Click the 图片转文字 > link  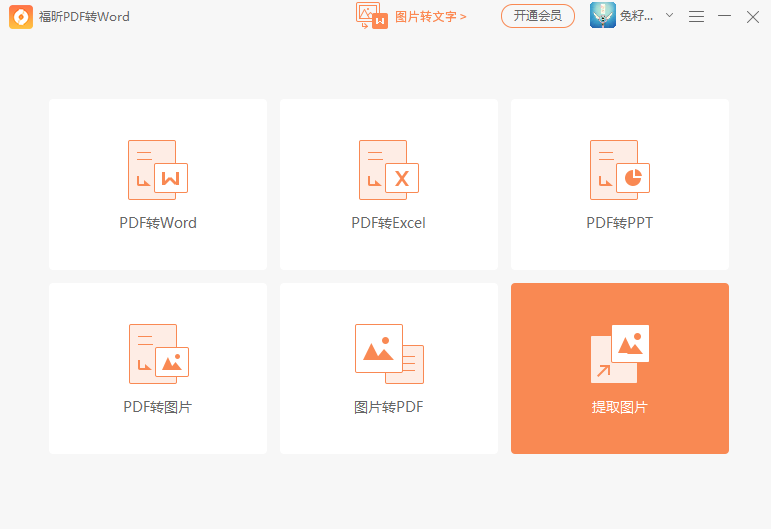(431, 17)
